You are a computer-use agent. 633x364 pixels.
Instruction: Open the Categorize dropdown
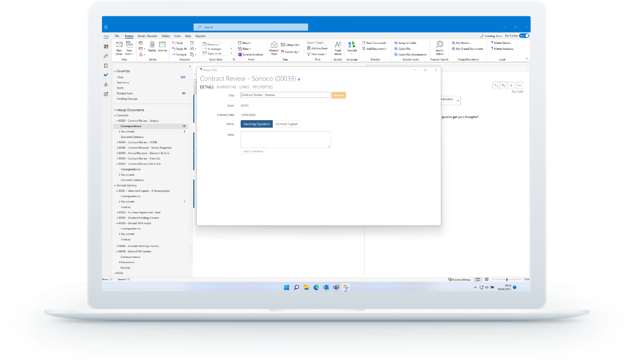291,45
